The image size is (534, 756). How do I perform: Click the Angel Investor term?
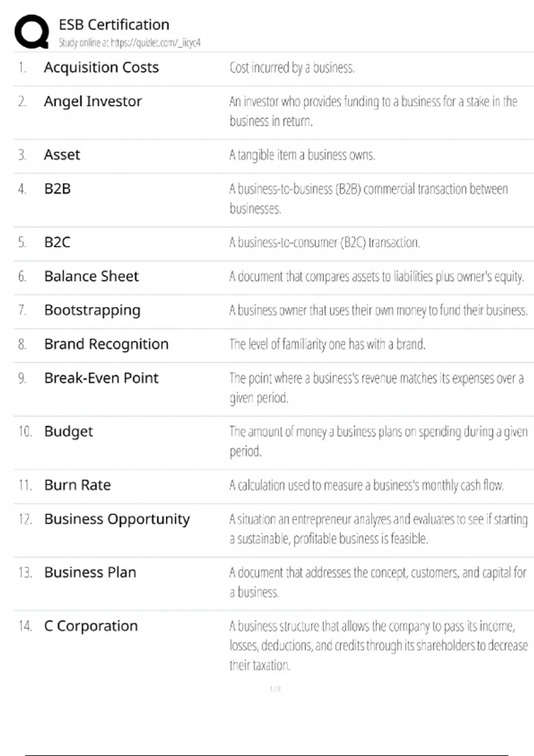[93, 101]
